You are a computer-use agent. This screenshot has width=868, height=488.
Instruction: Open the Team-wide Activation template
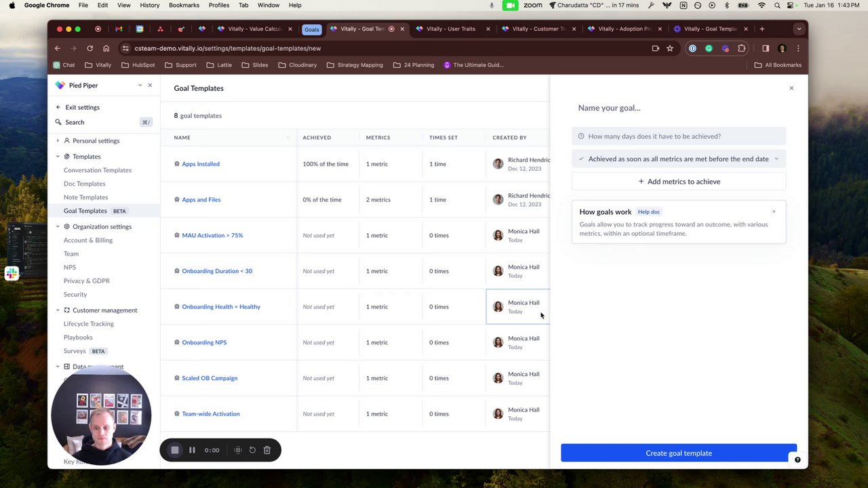[x=211, y=413]
